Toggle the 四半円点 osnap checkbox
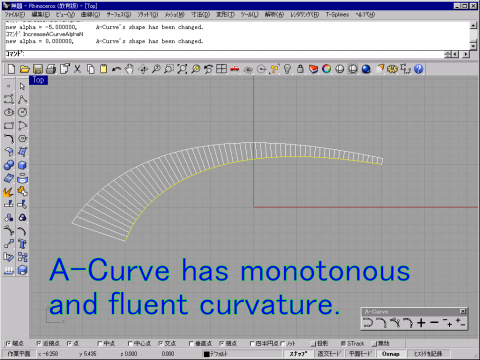Image resolution: width=480 pixels, height=360 pixels. (252, 343)
